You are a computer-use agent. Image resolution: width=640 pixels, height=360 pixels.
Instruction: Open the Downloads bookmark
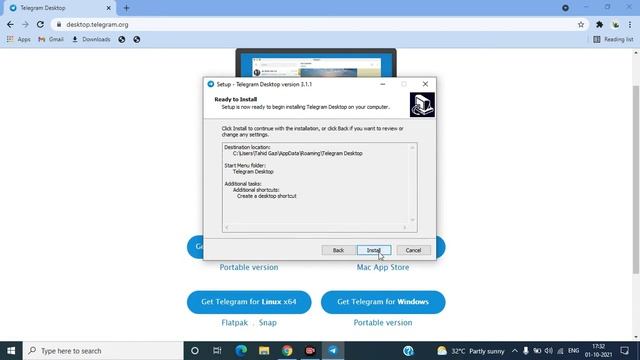point(91,39)
